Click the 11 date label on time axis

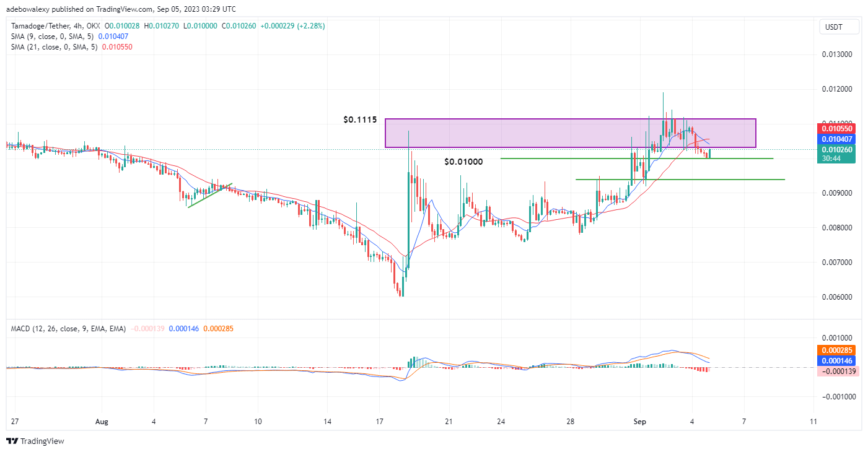(x=813, y=422)
